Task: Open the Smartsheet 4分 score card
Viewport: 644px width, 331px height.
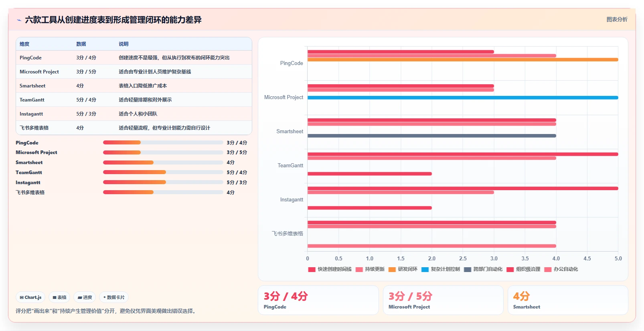Action: (x=568, y=300)
